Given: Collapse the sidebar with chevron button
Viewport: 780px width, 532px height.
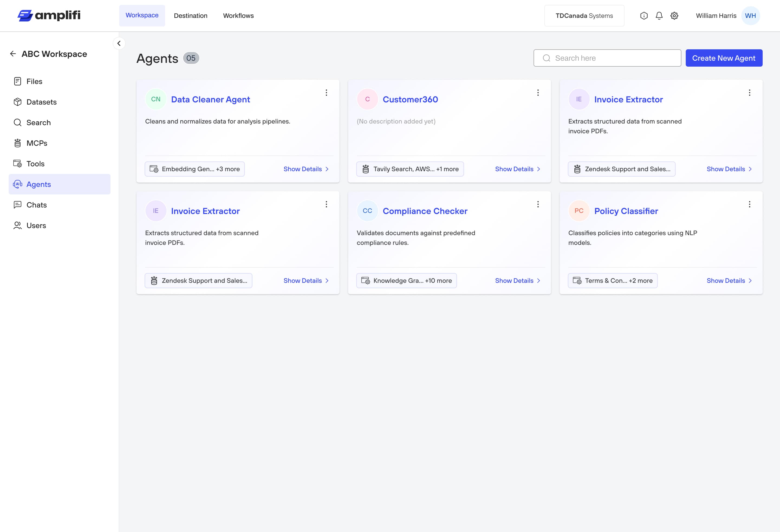Looking at the screenshot, I should (x=119, y=43).
